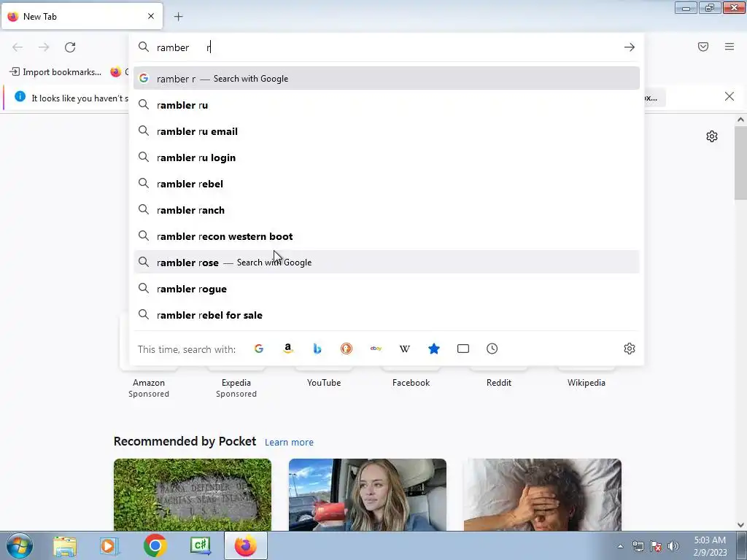
Task: Search with Wikipedia one-off icon
Action: 404,349
